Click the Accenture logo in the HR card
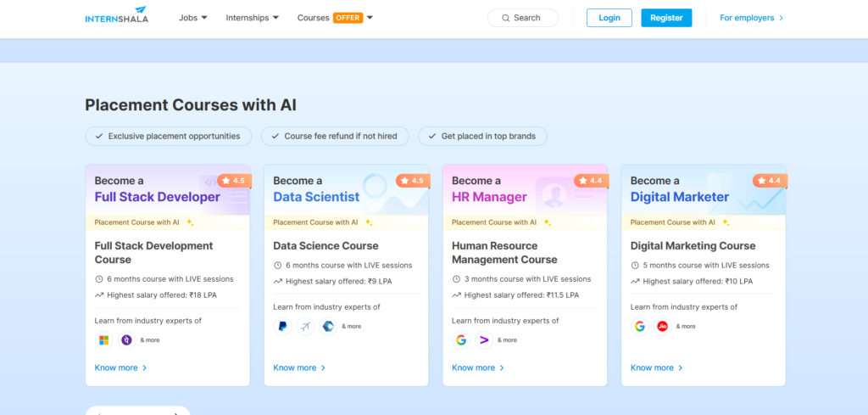Viewport: 868px width, 415px height. coord(484,340)
